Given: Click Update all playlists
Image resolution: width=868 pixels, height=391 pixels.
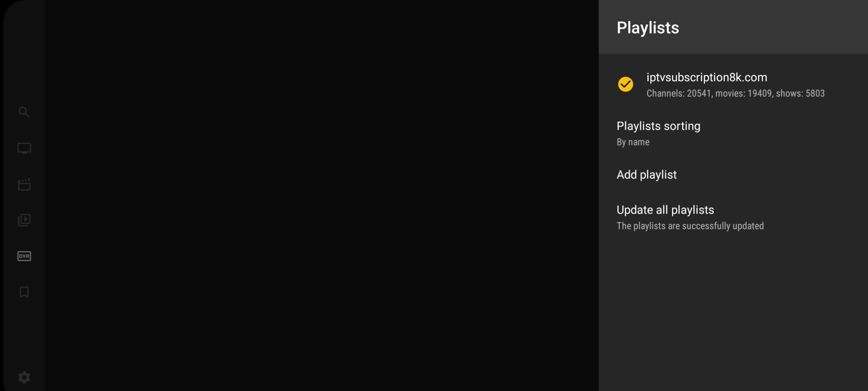Looking at the screenshot, I should coord(733,217).
